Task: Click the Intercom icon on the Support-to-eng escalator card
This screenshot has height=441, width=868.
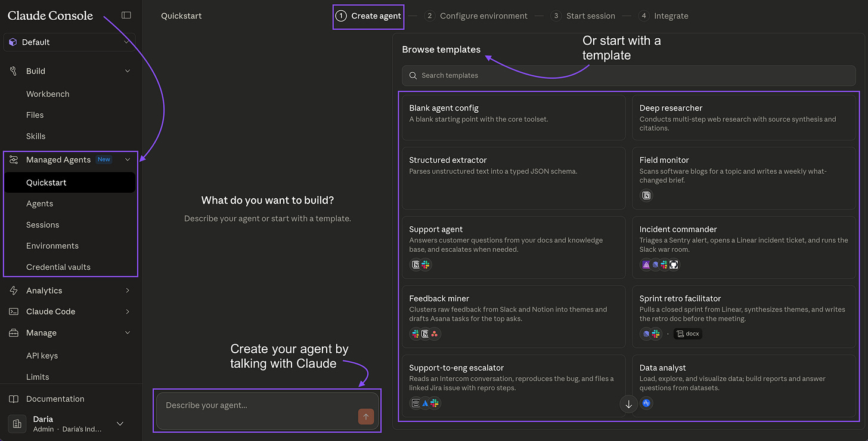Action: point(416,403)
